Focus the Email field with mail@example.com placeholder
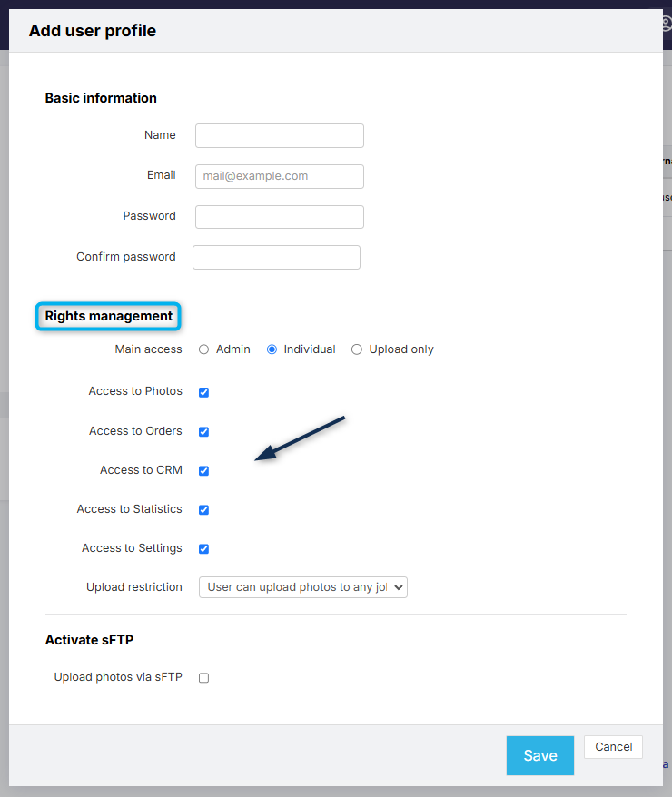This screenshot has width=672, height=797. (x=279, y=176)
